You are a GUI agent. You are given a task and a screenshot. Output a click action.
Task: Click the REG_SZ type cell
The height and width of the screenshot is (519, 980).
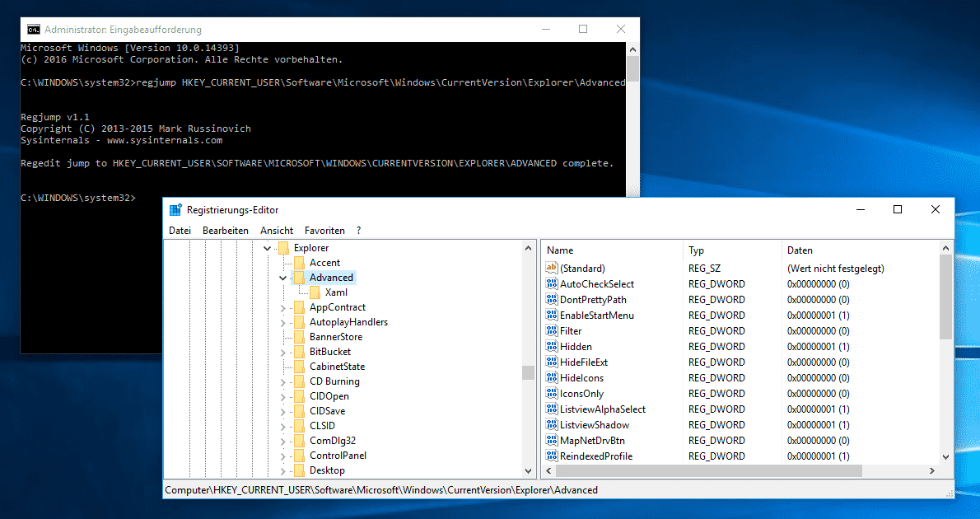click(704, 269)
